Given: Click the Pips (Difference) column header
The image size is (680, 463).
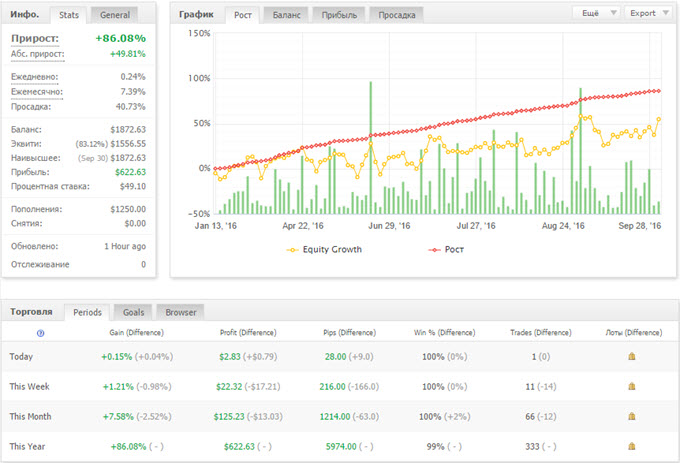Looking at the screenshot, I should pyautogui.click(x=350, y=333).
